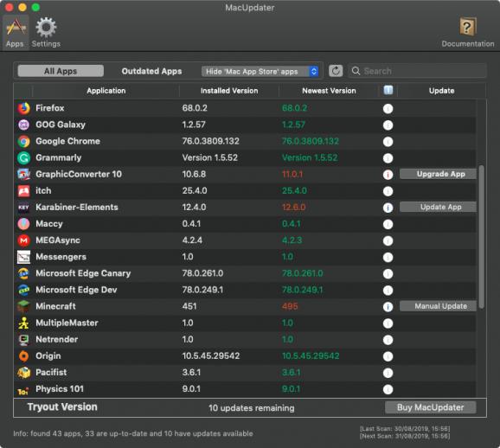Sort by the Newest Version column header
The width and height of the screenshot is (500, 448).
tap(329, 91)
